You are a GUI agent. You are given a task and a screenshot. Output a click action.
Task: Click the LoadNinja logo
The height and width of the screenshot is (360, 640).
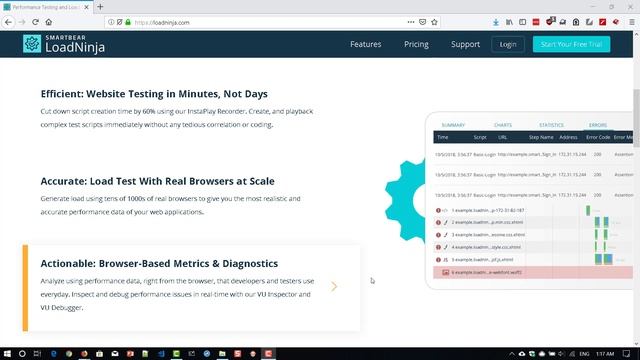coord(64,44)
